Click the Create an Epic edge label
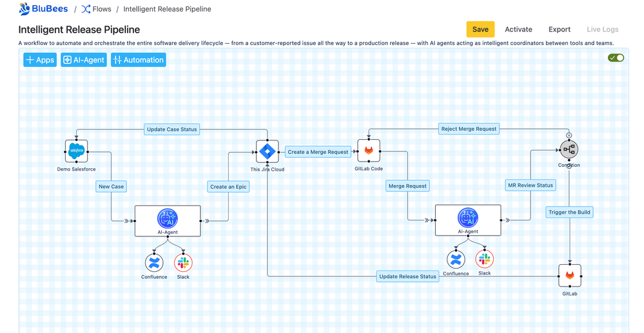Viewport: 644px width, 333px height. click(228, 187)
